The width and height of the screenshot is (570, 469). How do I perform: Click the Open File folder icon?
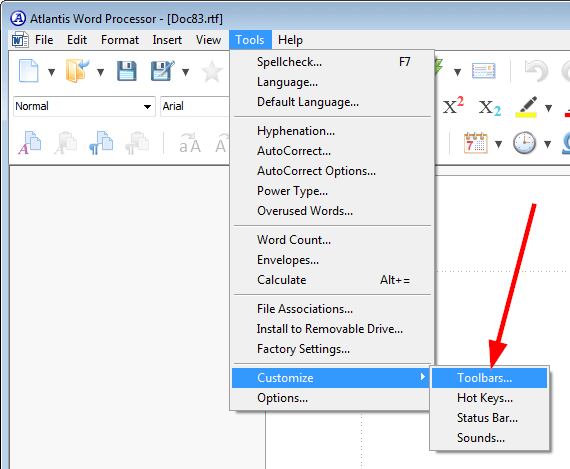click(x=77, y=71)
